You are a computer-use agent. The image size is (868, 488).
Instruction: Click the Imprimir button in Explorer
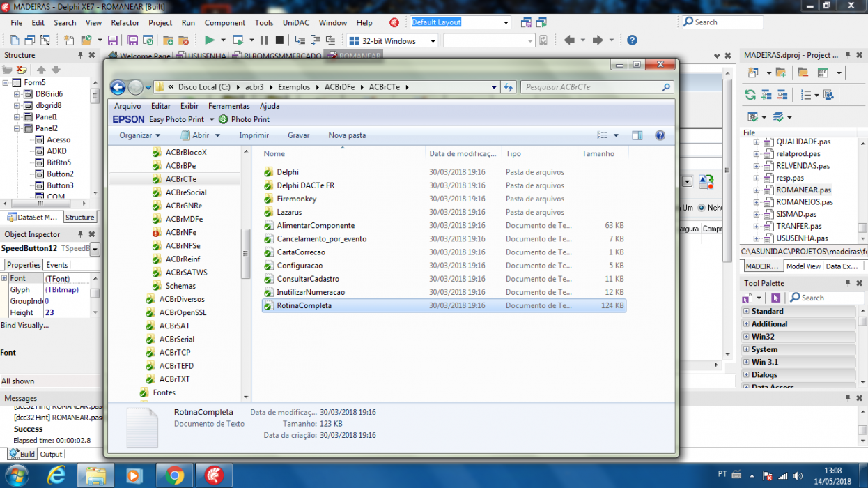(254, 135)
